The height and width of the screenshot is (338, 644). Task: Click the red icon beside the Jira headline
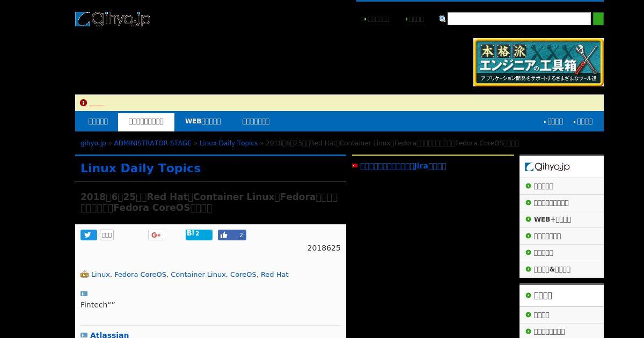click(355, 166)
